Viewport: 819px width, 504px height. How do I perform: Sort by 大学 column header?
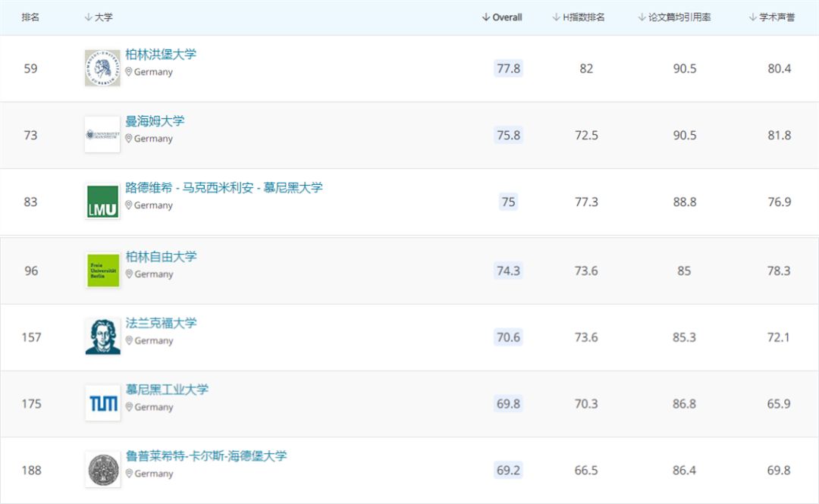pyautogui.click(x=99, y=17)
